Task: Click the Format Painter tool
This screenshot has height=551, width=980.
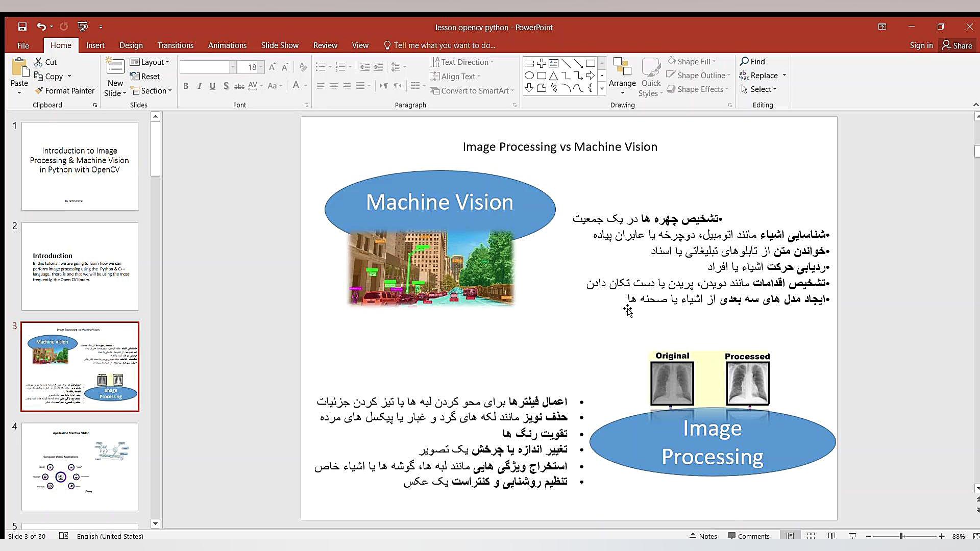Action: click(64, 90)
